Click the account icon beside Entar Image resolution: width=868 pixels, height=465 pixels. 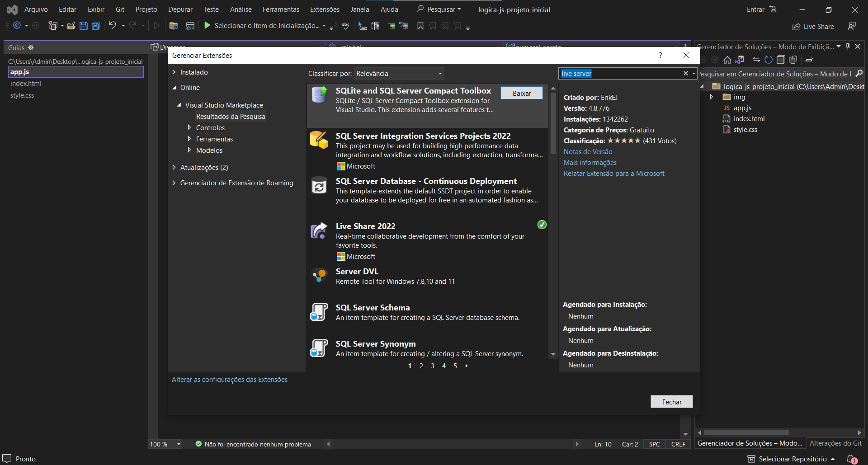(773, 9)
